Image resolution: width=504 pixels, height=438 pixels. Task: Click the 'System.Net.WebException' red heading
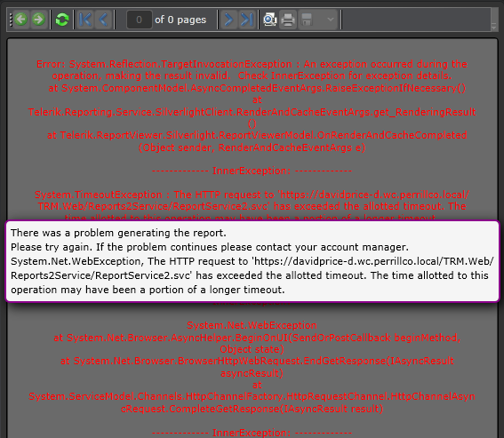(252, 325)
